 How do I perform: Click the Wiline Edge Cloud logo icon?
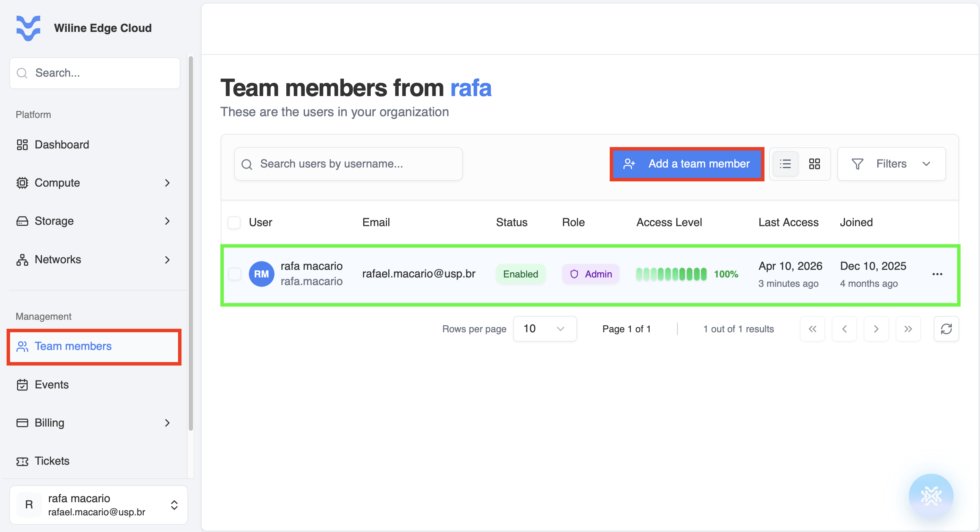pyautogui.click(x=28, y=28)
